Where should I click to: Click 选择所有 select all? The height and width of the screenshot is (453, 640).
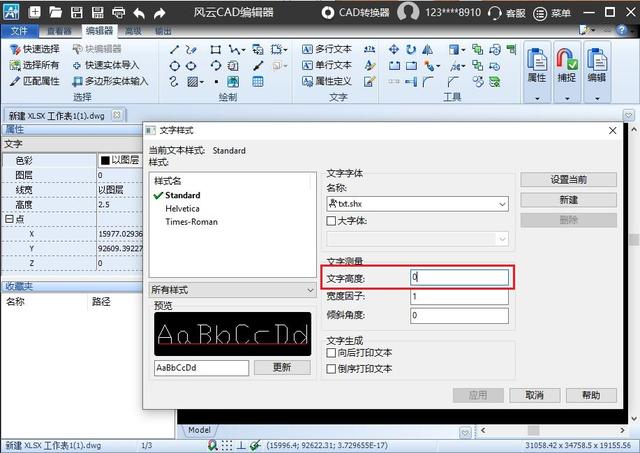pos(34,65)
